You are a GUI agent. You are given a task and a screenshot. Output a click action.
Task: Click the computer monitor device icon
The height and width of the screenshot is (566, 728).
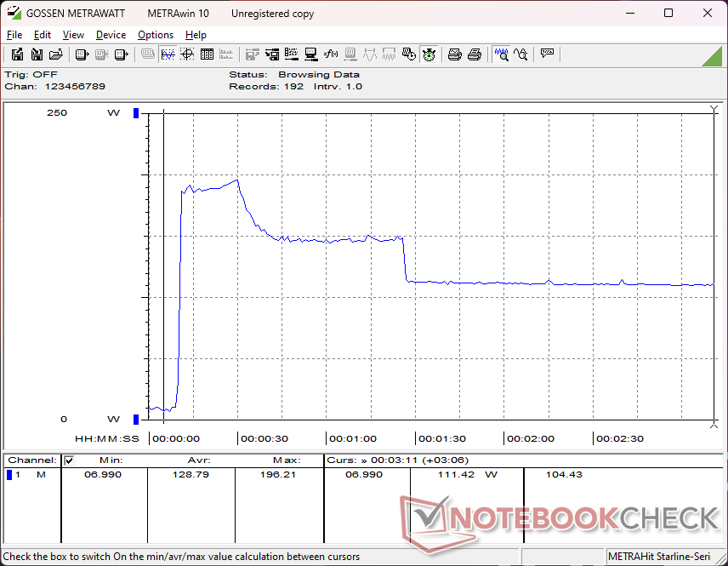pos(311,54)
